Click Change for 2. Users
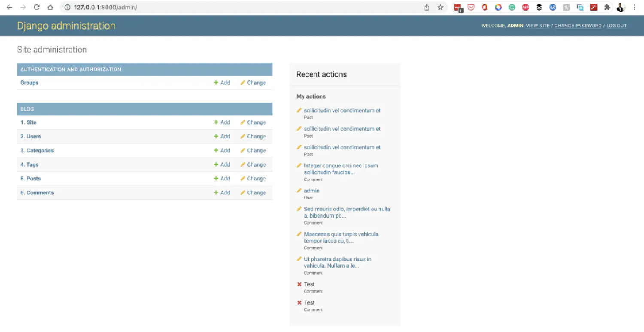The image size is (644, 332). click(x=253, y=137)
